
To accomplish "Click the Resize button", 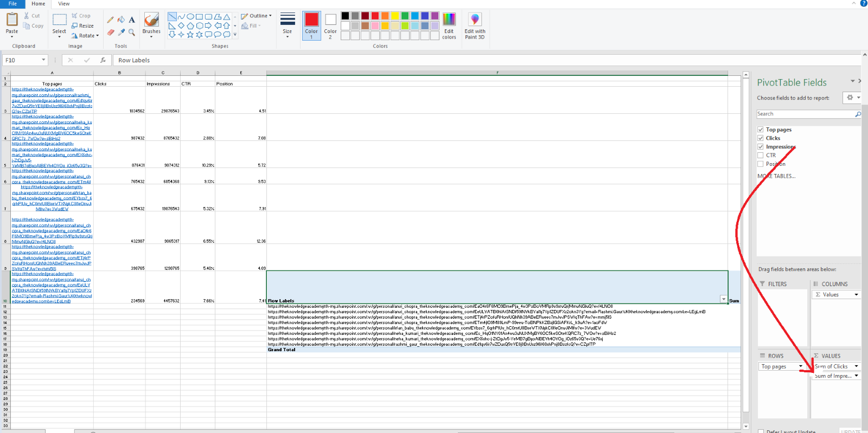I will [x=82, y=25].
